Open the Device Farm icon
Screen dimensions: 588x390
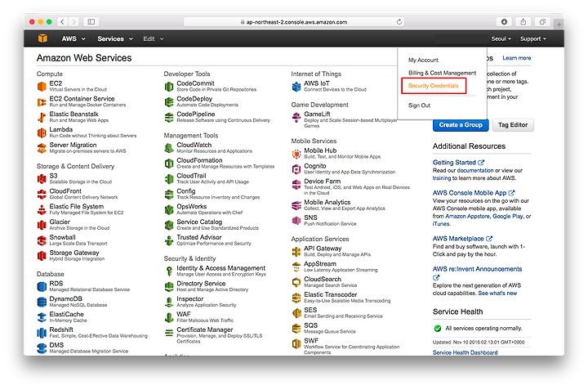click(x=296, y=184)
